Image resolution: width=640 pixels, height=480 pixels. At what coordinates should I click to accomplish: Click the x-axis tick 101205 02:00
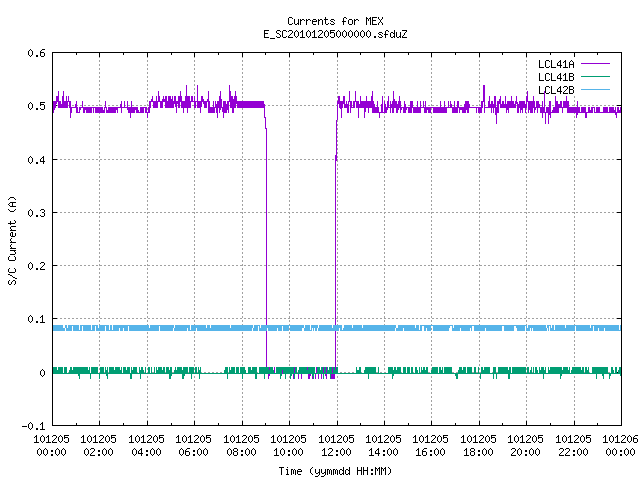98,446
